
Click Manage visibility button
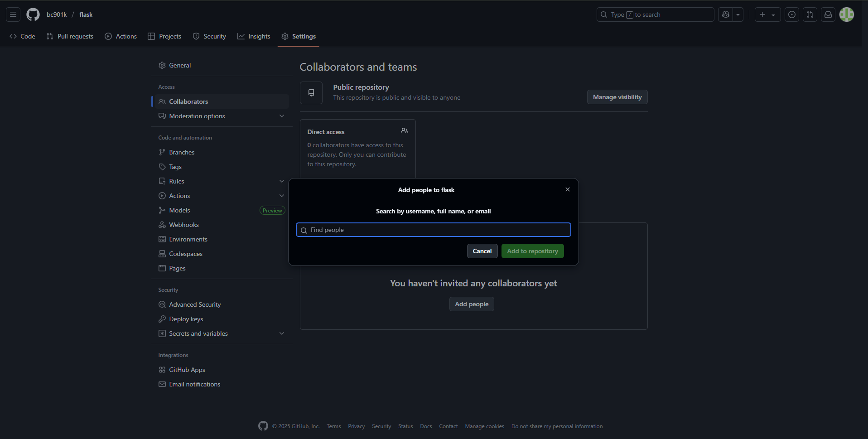point(617,97)
